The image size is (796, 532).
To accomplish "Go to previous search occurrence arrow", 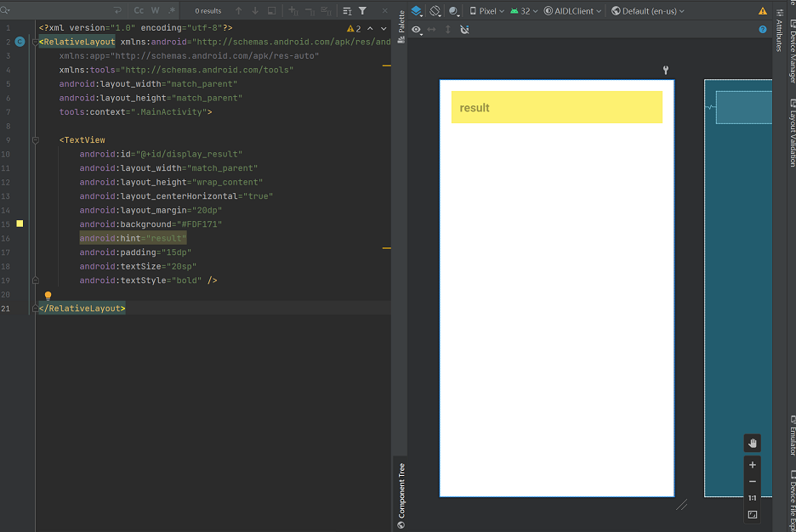I will (239, 11).
